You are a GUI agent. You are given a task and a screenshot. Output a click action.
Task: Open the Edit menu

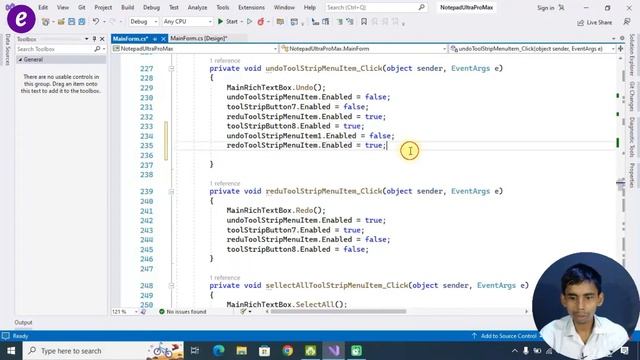43,7
